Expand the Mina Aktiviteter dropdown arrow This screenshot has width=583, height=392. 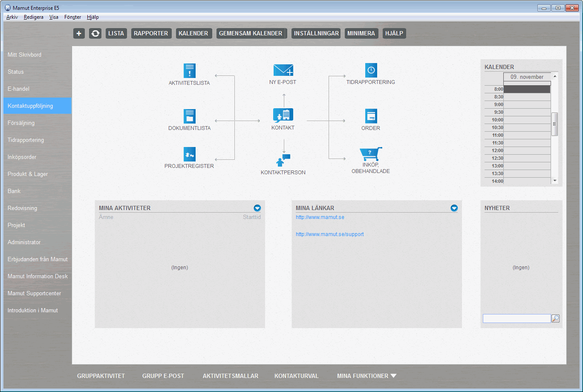(257, 208)
